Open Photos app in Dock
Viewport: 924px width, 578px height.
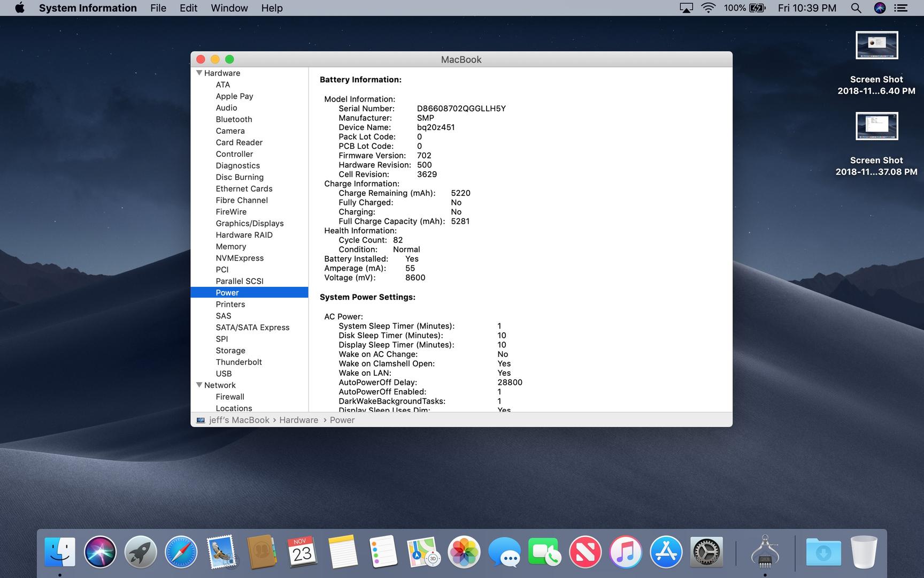tap(464, 552)
